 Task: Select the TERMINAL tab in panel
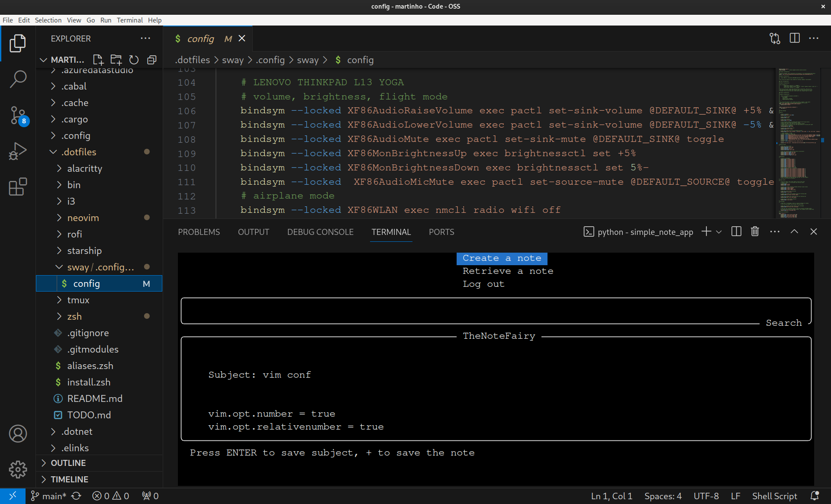tap(390, 231)
